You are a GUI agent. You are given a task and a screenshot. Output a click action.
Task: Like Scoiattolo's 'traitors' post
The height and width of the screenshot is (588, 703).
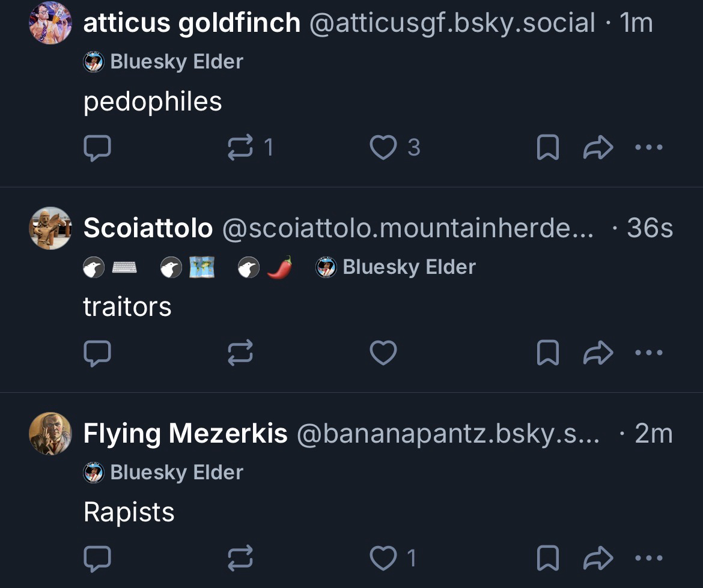click(x=383, y=353)
